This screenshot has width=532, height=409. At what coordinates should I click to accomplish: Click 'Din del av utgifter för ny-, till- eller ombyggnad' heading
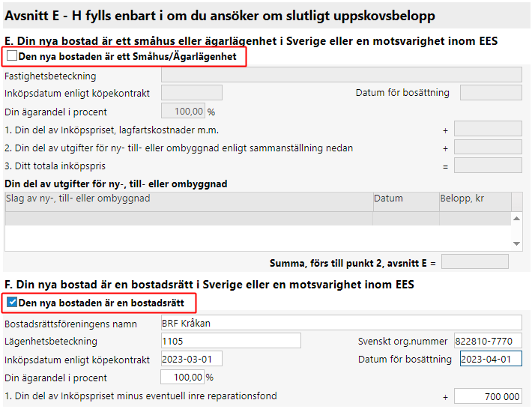point(116,184)
